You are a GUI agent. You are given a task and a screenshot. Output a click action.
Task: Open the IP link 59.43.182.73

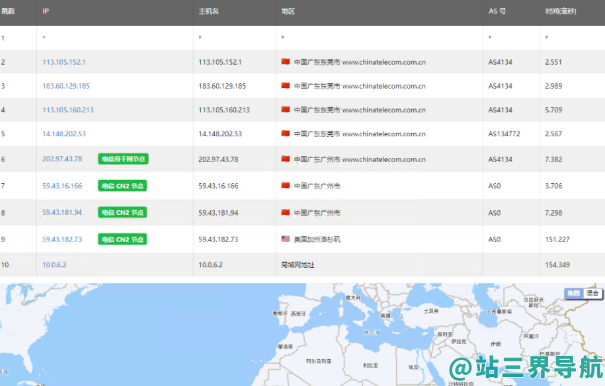[62, 239]
